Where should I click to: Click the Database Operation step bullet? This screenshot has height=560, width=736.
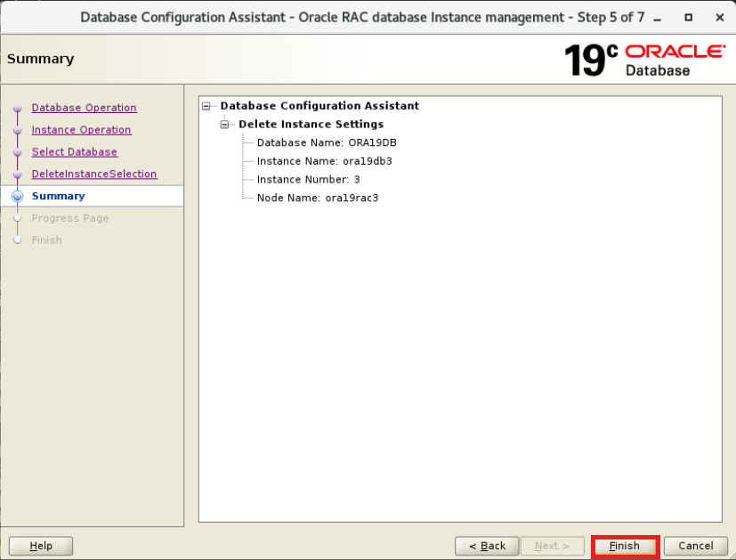18,109
